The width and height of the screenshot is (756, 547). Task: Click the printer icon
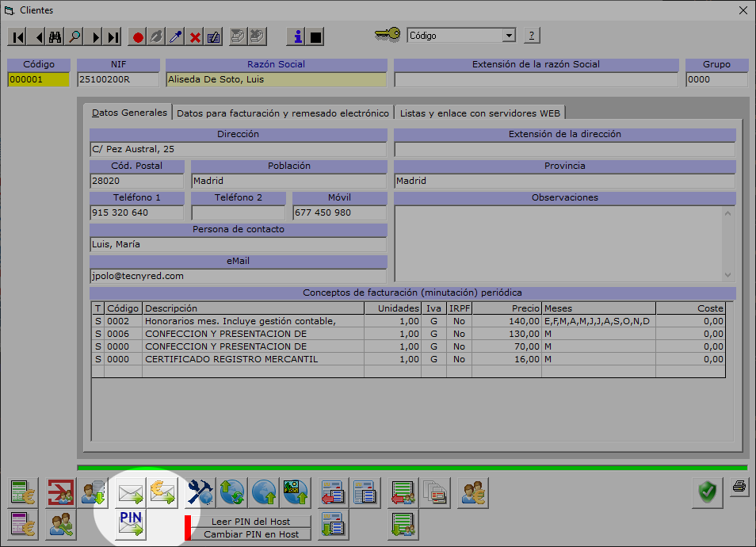click(x=739, y=487)
